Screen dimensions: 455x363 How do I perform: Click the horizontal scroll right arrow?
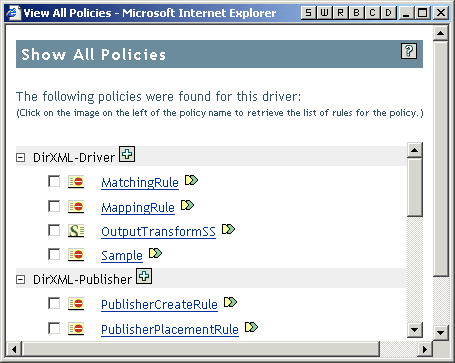(x=425, y=349)
